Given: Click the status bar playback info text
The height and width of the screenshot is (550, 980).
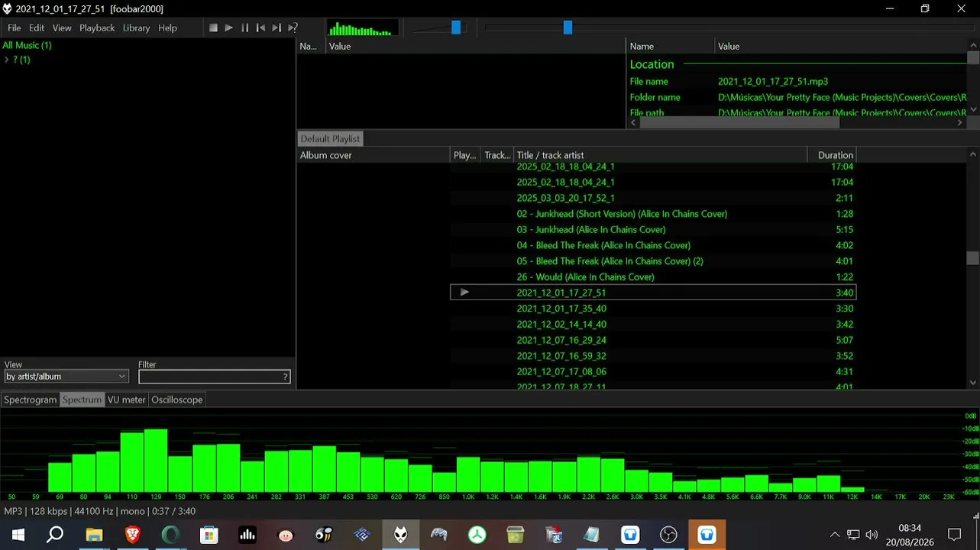Looking at the screenshot, I should tap(100, 511).
